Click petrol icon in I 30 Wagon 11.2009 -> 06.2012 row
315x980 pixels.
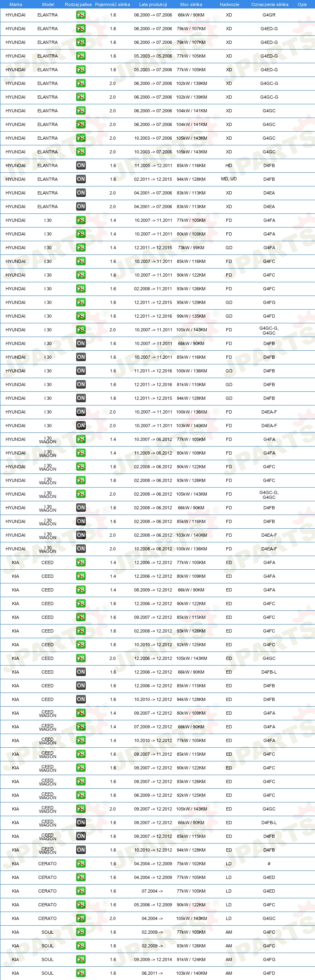point(81,453)
